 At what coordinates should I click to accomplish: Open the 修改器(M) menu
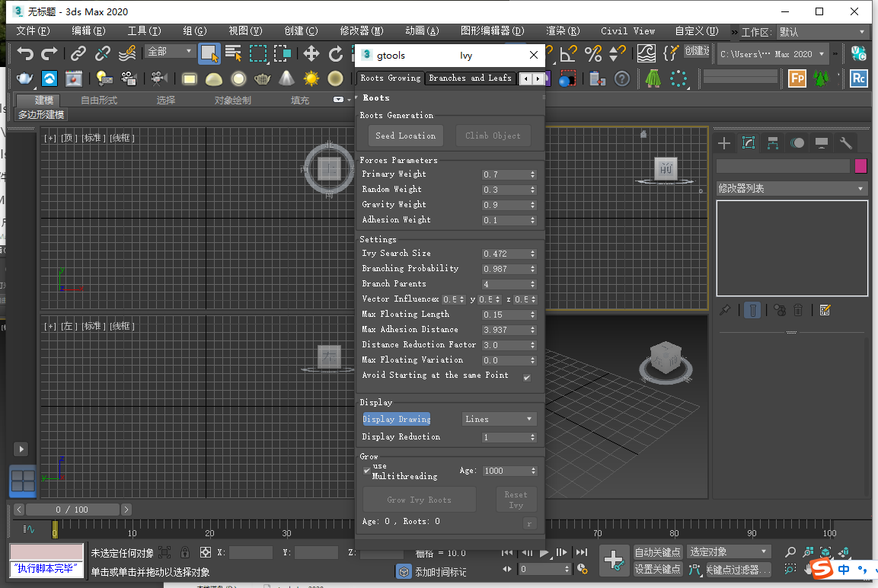pyautogui.click(x=362, y=31)
